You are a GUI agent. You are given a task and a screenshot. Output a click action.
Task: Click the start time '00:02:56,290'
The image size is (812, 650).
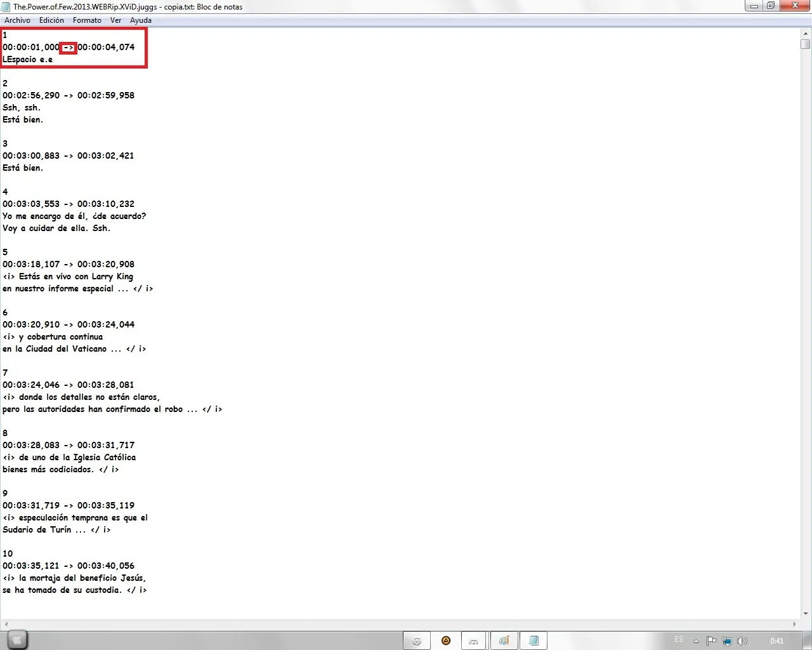coord(31,95)
